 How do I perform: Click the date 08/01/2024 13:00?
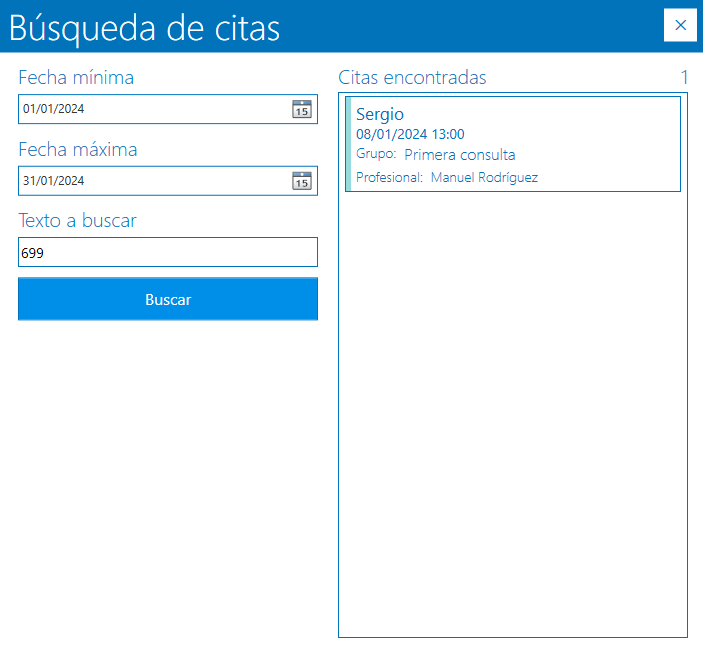[410, 134]
